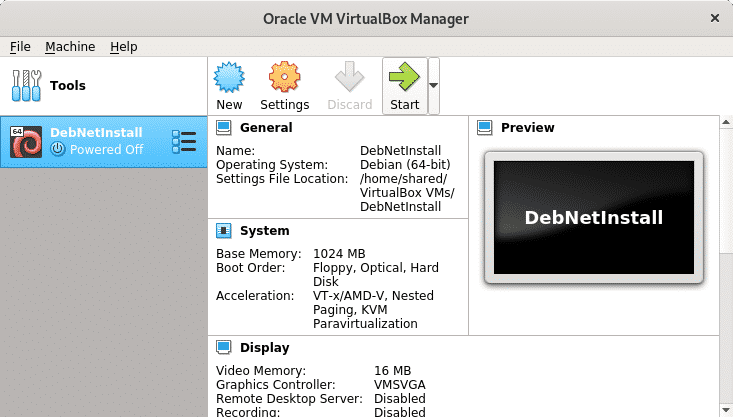
Task: Open the System settings heading link
Action: coord(265,230)
